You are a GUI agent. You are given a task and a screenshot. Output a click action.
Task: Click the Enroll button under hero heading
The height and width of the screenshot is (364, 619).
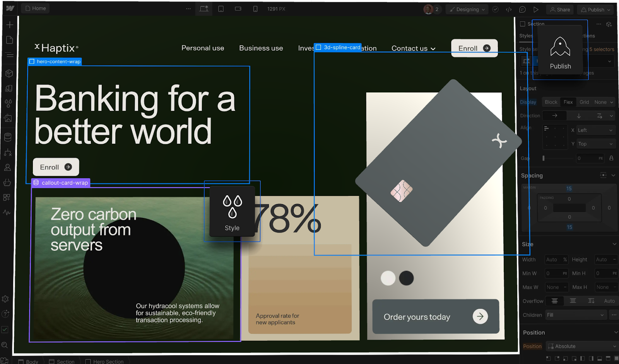pyautogui.click(x=56, y=167)
